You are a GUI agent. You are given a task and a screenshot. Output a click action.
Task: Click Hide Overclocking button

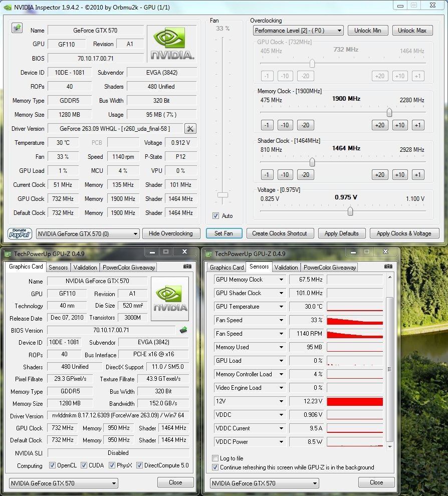[x=171, y=233]
